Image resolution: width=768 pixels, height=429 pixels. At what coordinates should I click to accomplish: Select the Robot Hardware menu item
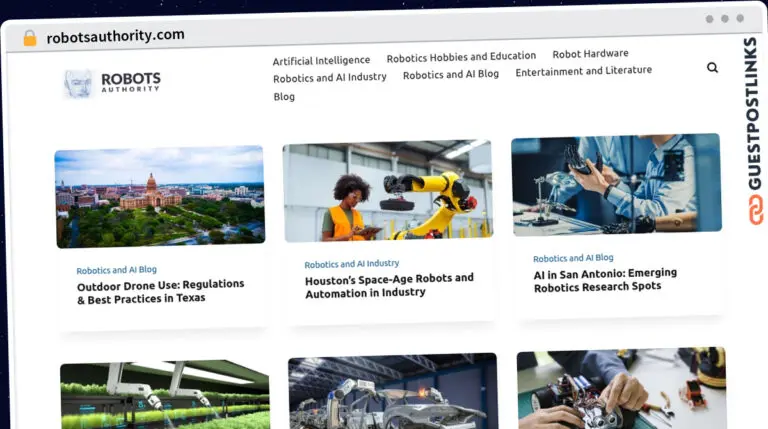590,53
